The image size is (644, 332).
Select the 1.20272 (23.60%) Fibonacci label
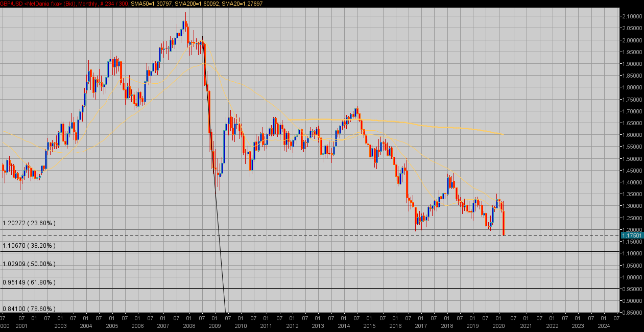click(29, 223)
